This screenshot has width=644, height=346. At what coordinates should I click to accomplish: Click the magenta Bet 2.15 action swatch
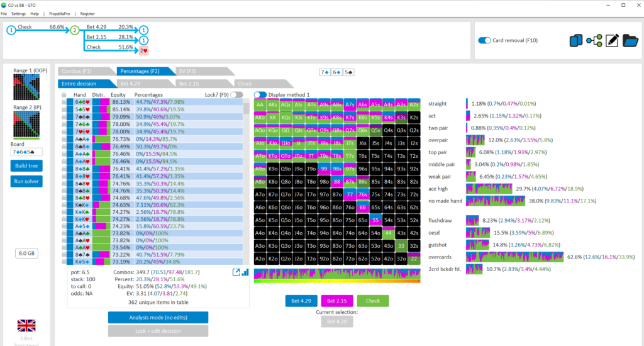tap(336, 301)
